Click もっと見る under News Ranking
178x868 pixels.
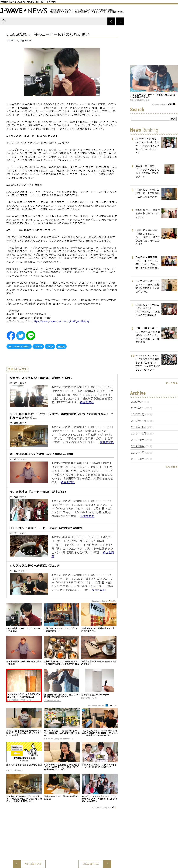coord(172,383)
